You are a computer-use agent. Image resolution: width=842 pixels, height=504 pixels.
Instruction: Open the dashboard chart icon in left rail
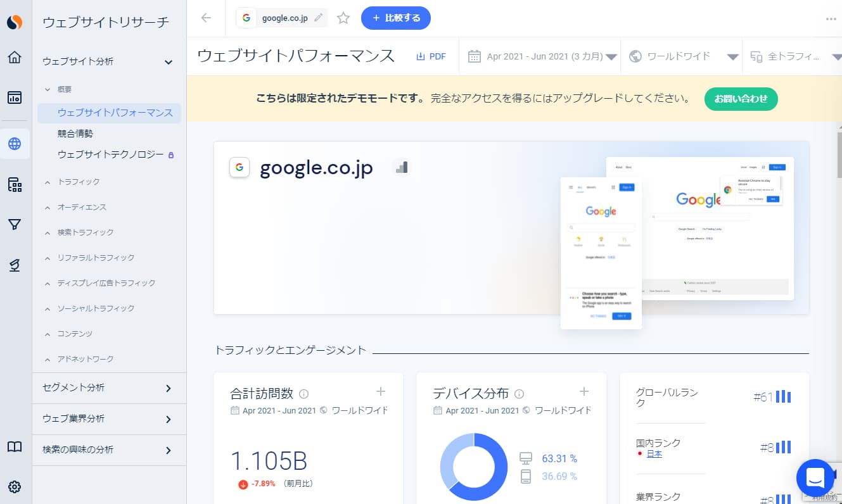coord(15,98)
